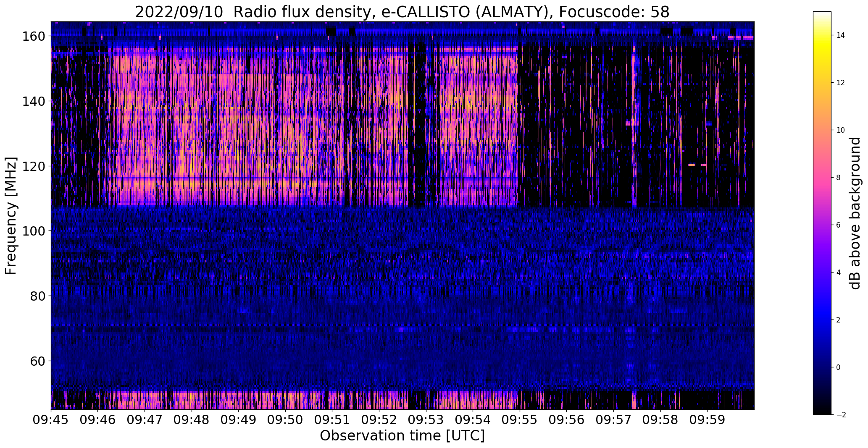Click the 09:52 time tick label
Viewport: 868px width, 448px height.
(379, 420)
